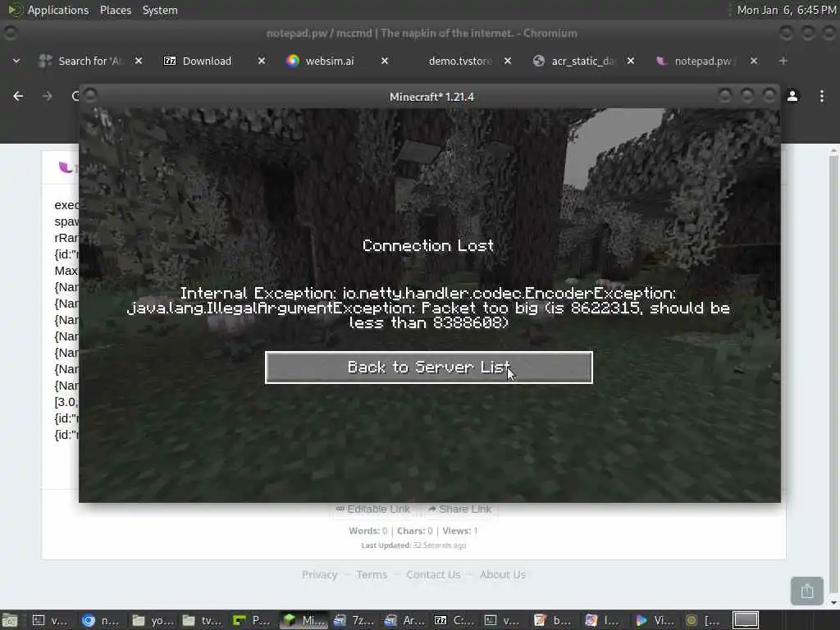
Task: Click the workspace switcher in the taskbar
Action: (x=745, y=620)
